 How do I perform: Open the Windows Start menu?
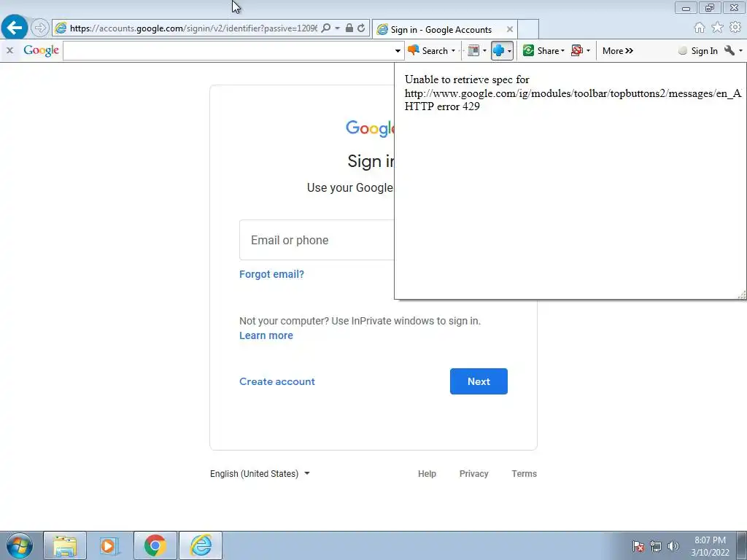point(20,545)
